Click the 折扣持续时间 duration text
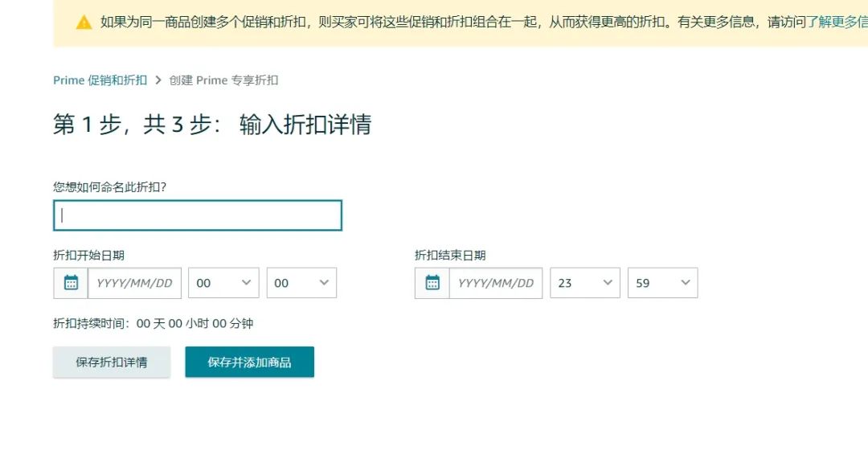Screen dimensions: 868x463 click(x=154, y=323)
